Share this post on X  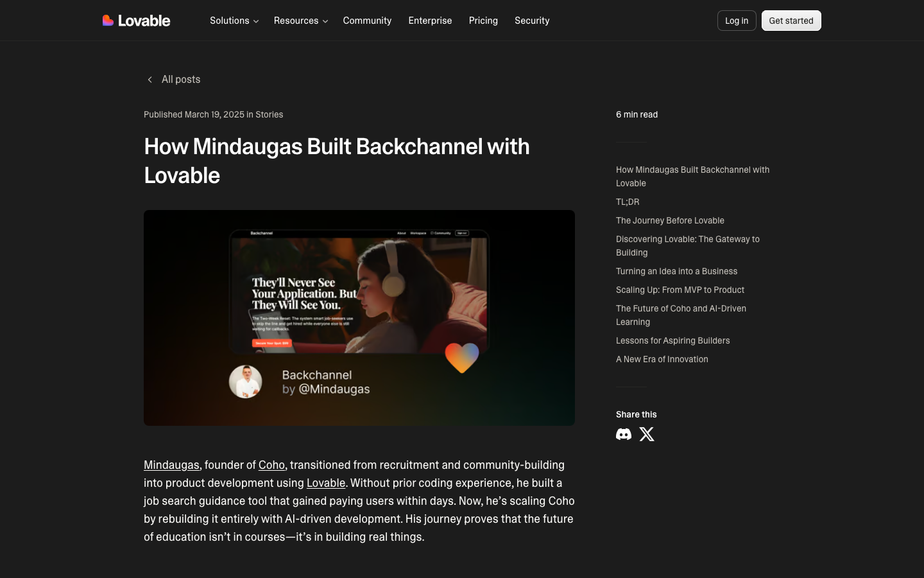647,434
